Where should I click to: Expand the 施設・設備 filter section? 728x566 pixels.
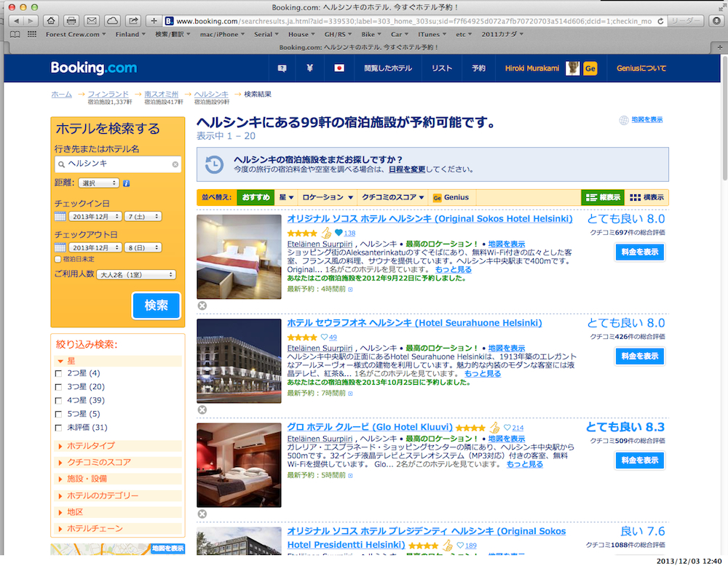[118, 479]
